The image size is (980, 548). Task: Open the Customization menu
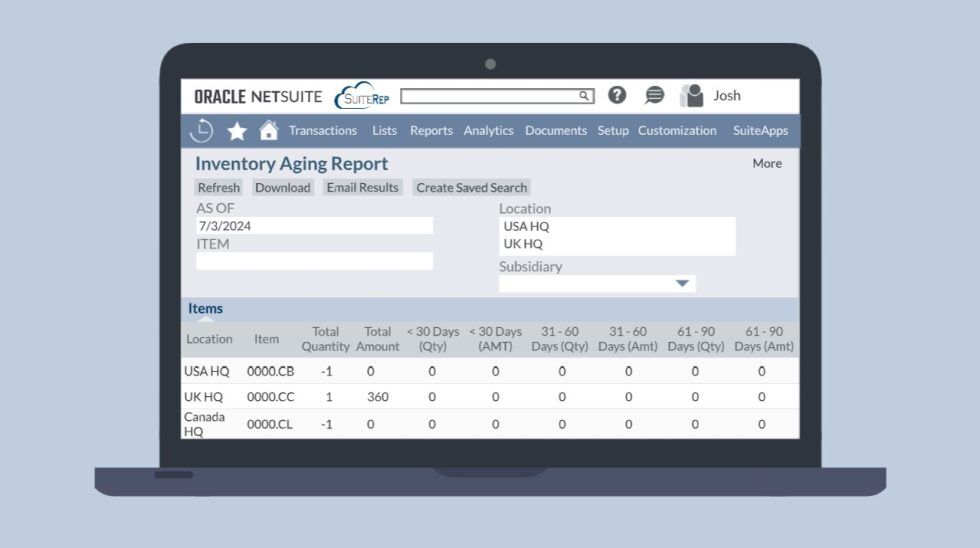pyautogui.click(x=677, y=131)
